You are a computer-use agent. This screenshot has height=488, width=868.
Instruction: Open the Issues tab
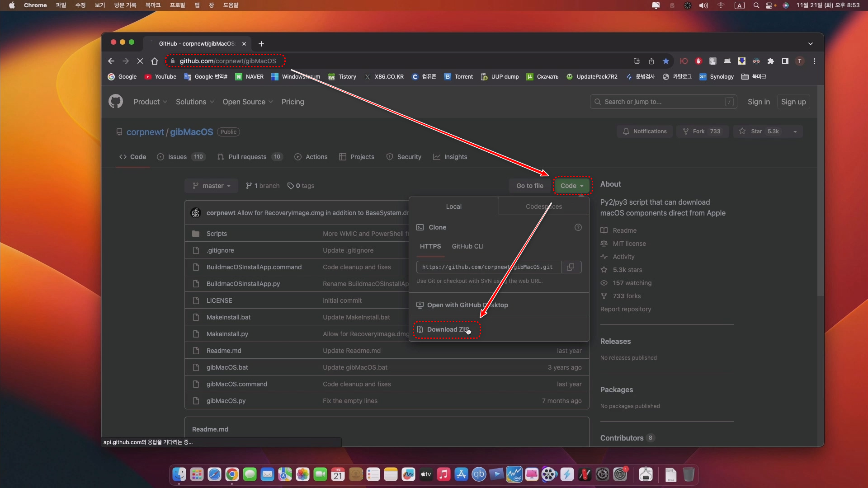[x=181, y=157]
